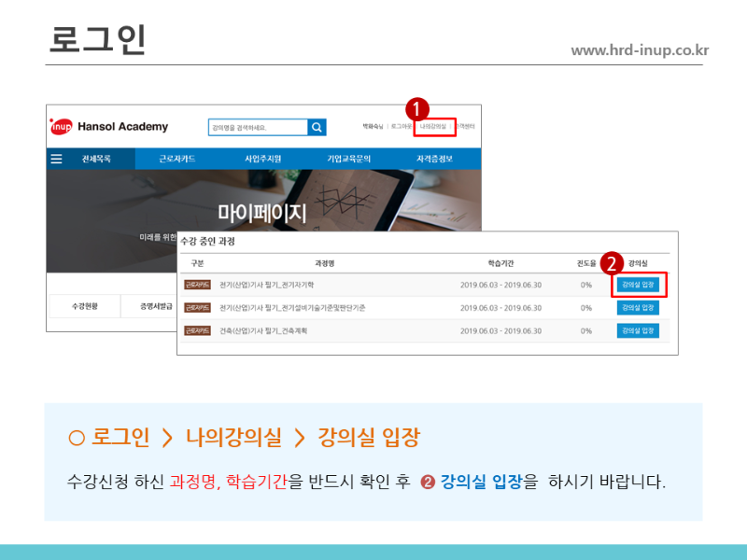This screenshot has width=747, height=560.
Task: Open the 근로자카드 menu
Action: click(x=177, y=159)
